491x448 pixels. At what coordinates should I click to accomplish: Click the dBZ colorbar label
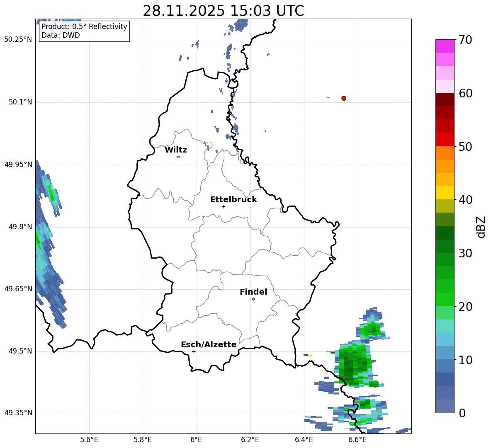tap(481, 227)
